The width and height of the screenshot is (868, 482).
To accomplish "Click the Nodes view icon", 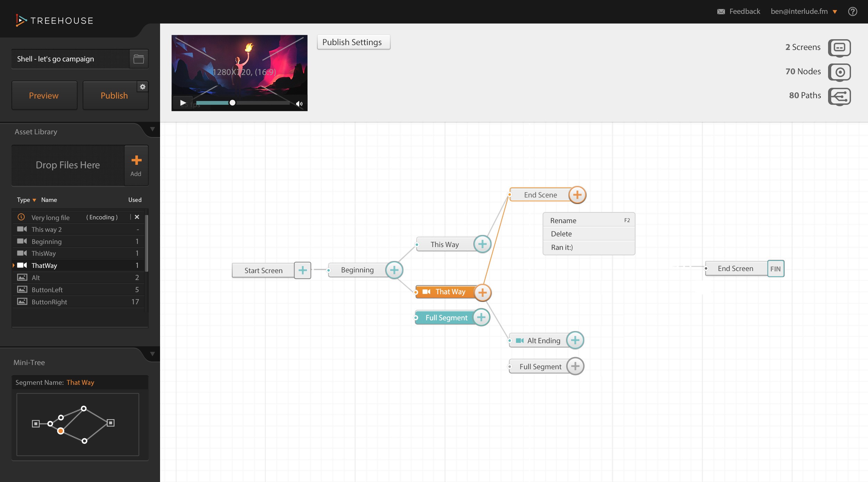I will [839, 72].
